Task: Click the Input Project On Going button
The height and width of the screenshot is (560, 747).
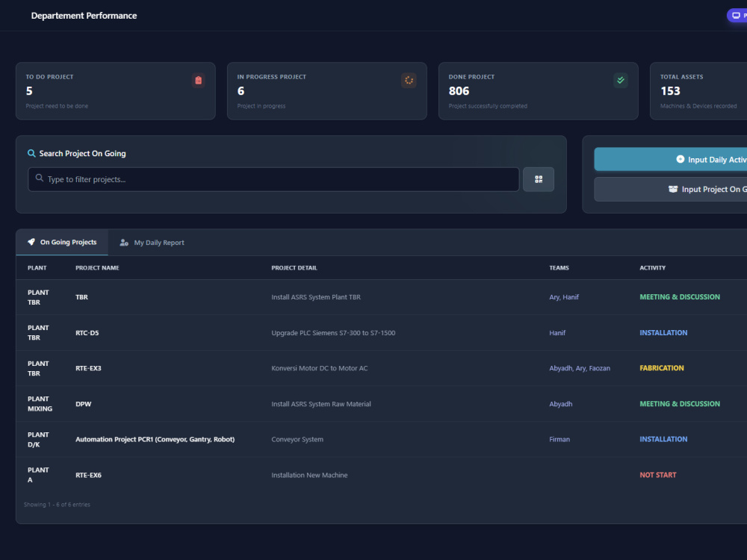Action: pyautogui.click(x=670, y=189)
